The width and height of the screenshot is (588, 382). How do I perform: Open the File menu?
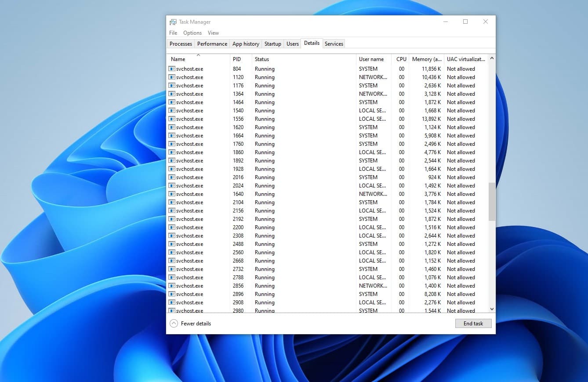173,33
